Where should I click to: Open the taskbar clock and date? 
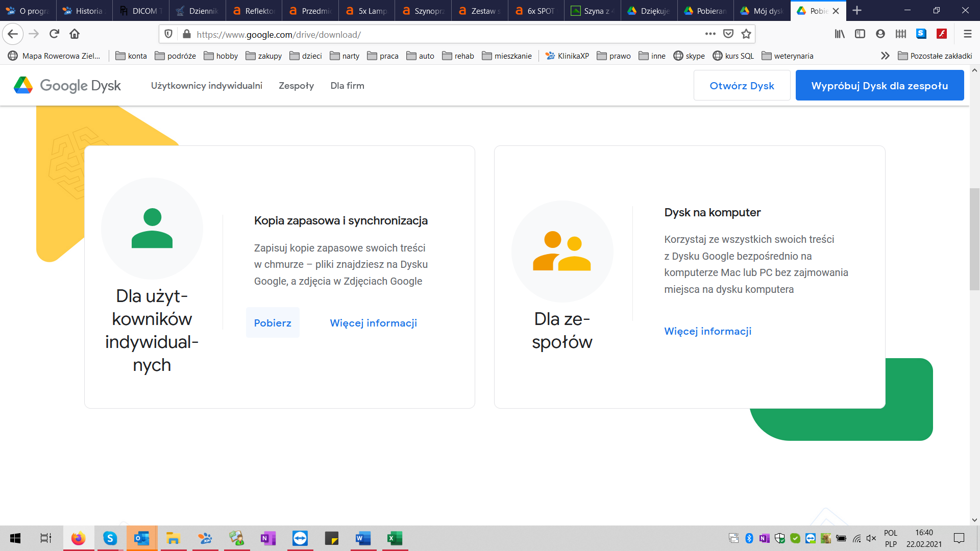pos(924,538)
